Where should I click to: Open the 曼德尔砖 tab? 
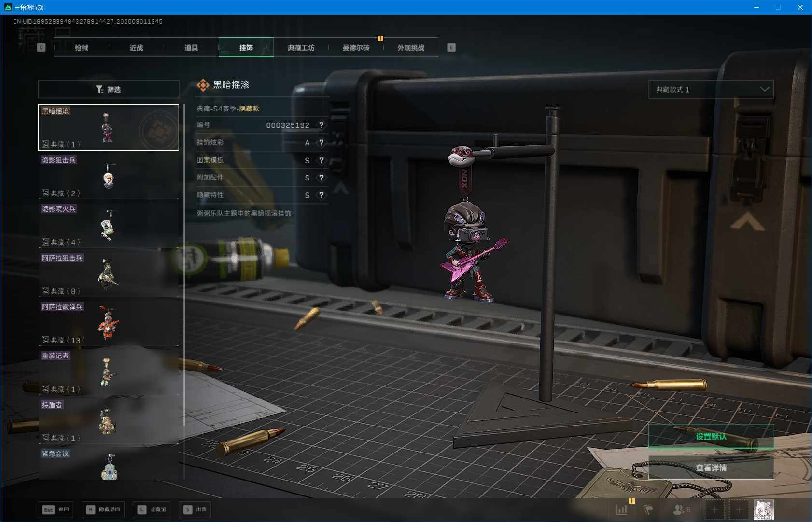pos(356,48)
